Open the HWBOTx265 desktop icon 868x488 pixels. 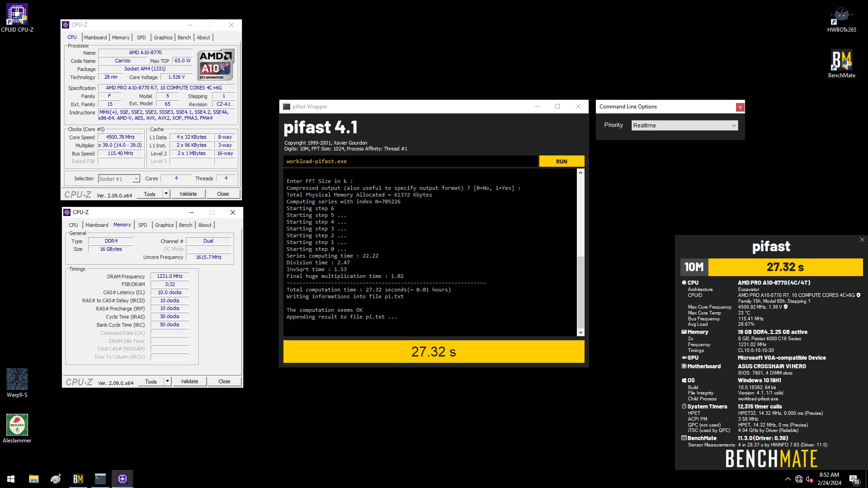coord(841,19)
